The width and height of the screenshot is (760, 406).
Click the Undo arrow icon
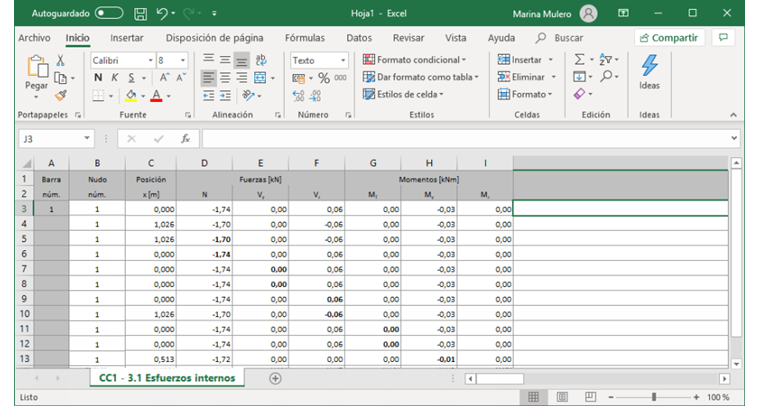tap(162, 14)
